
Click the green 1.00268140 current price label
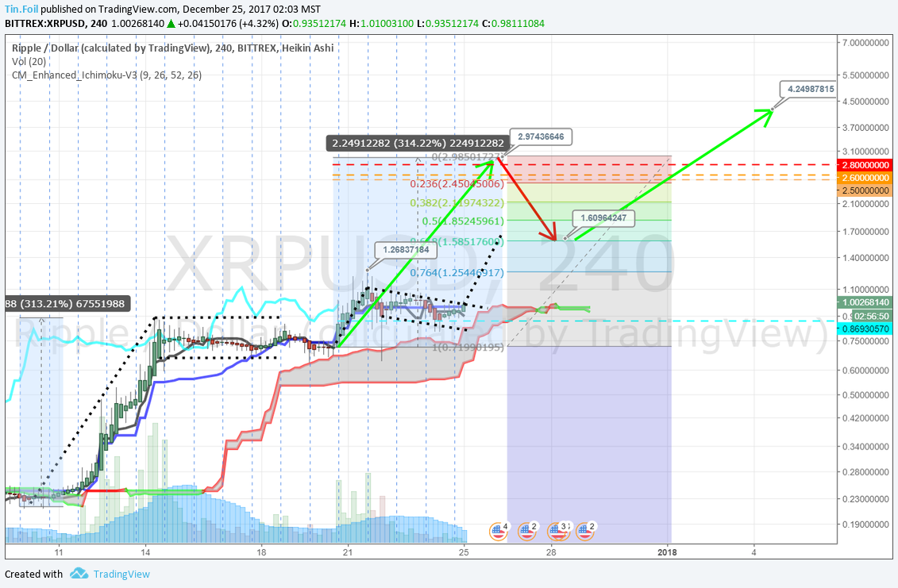click(865, 302)
